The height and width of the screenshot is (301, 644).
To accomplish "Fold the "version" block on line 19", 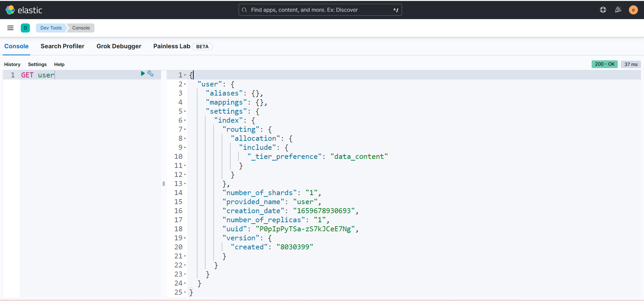I will (185, 238).
